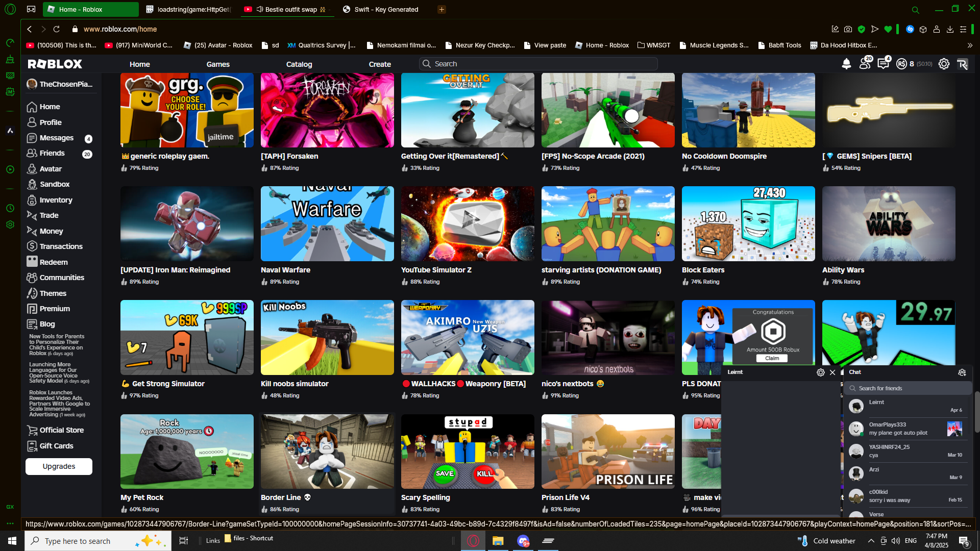Click the create group chat icon

(x=962, y=372)
